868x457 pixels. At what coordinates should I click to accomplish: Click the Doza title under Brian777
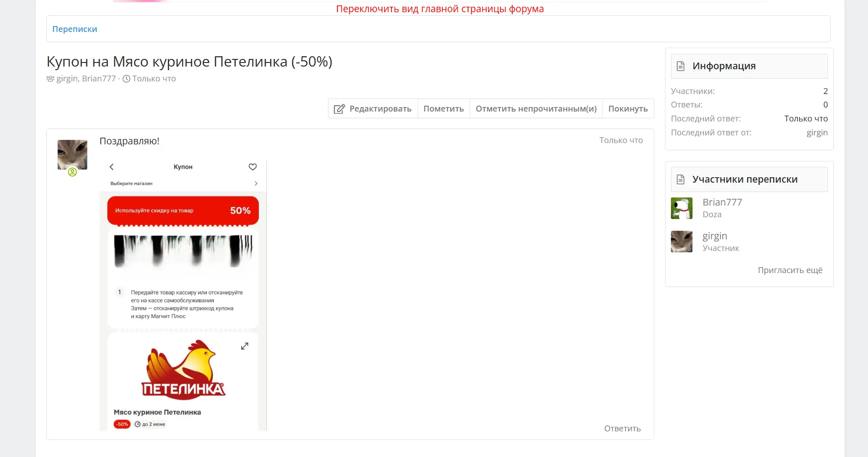point(712,215)
